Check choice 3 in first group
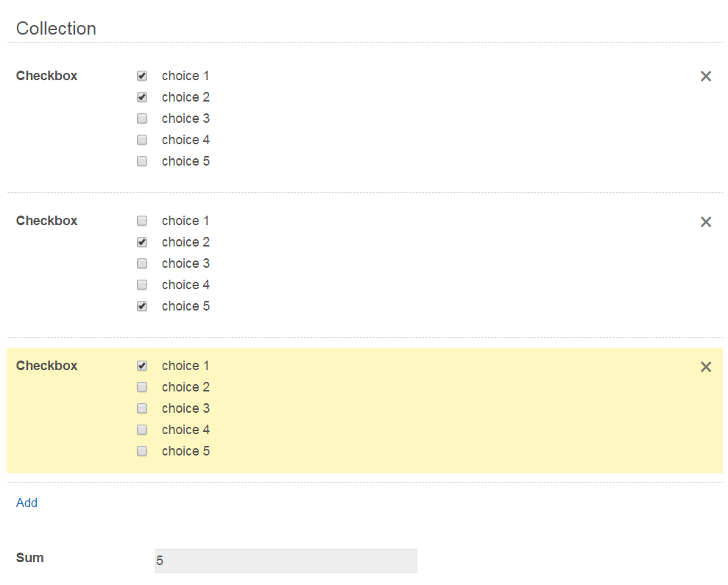The width and height of the screenshot is (728, 585). 142,118
